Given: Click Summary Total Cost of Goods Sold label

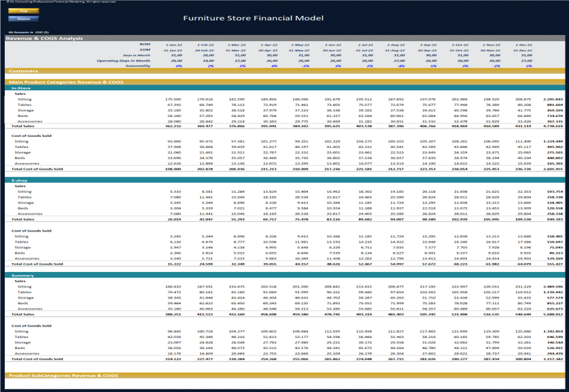Looking at the screenshot, I should click(x=37, y=359).
